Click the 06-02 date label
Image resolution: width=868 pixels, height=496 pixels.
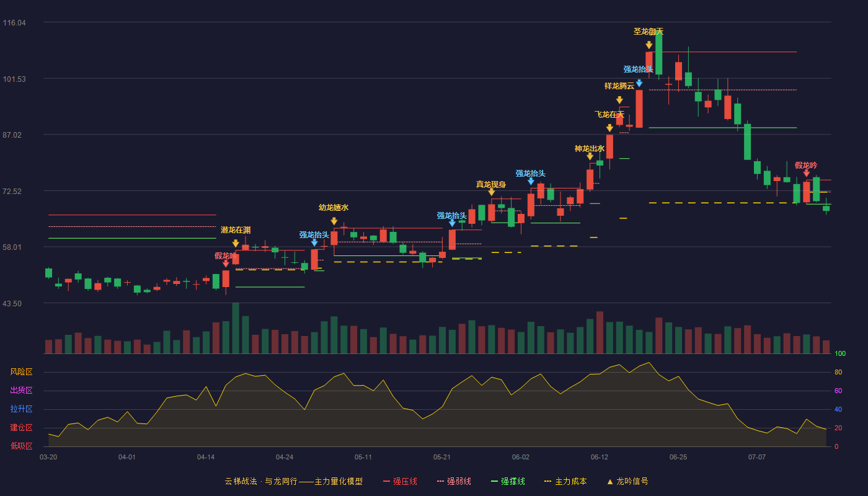521,457
